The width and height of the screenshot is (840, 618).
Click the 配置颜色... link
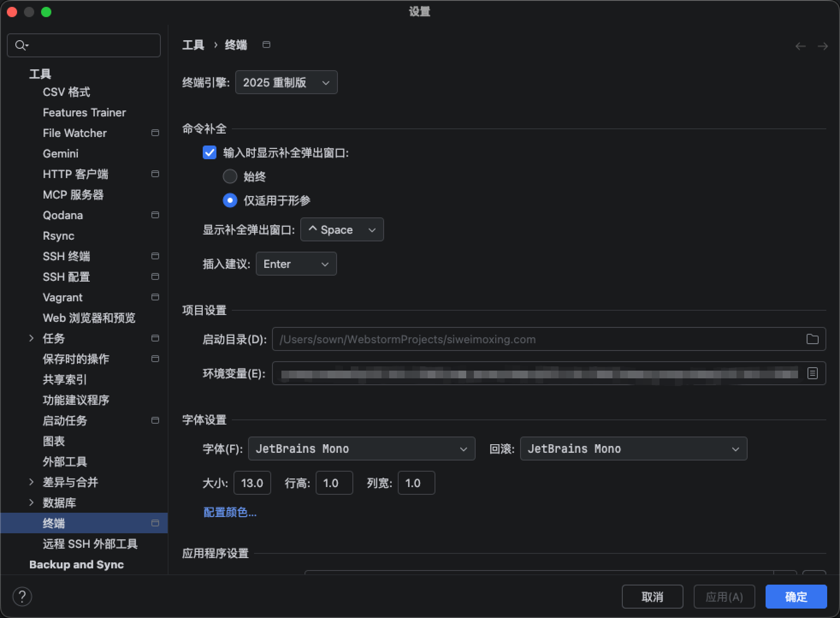[230, 512]
